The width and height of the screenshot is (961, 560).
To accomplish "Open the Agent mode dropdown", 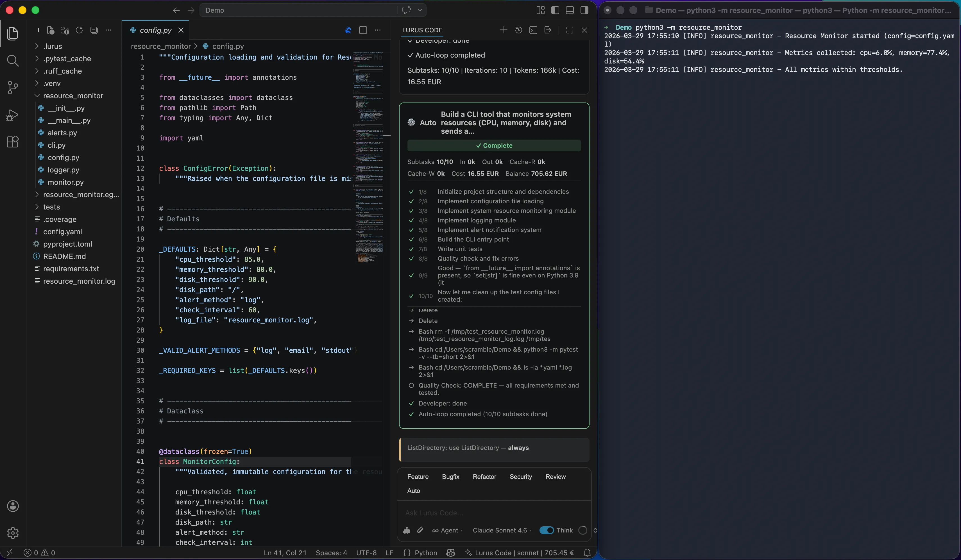I will pyautogui.click(x=447, y=530).
